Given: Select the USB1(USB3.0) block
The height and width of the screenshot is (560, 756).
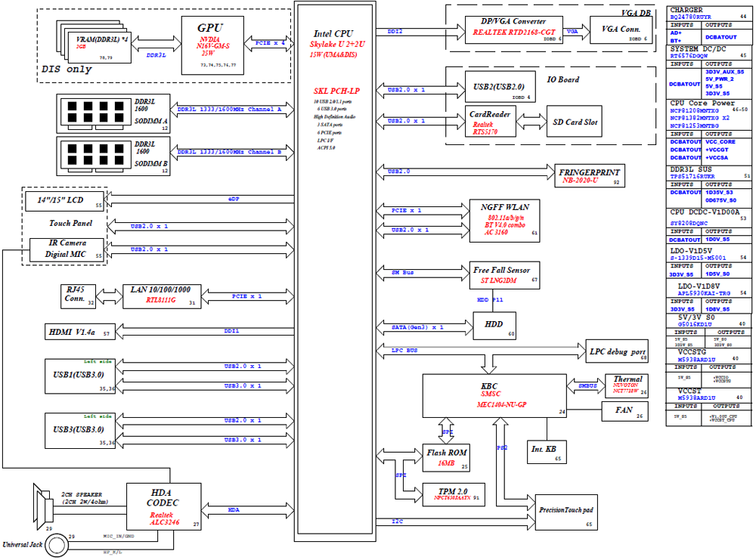Looking at the screenshot, I should (x=80, y=376).
